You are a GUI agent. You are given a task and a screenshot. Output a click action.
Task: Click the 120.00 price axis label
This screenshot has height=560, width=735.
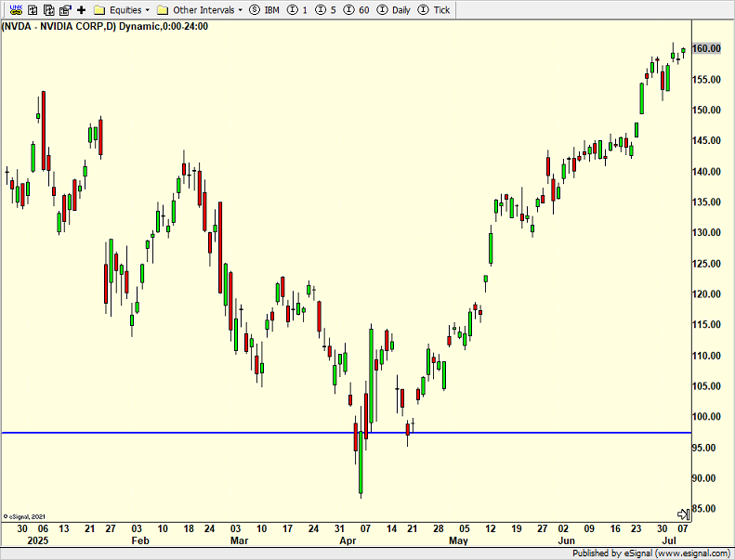[x=707, y=294]
